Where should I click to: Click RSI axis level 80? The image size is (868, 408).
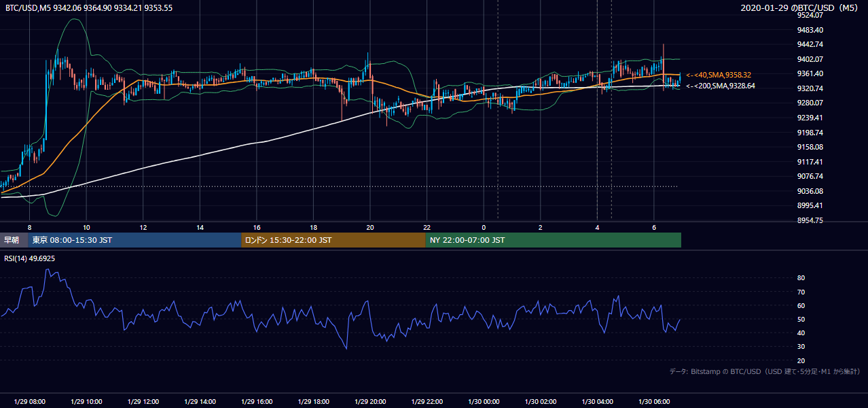tap(801, 278)
